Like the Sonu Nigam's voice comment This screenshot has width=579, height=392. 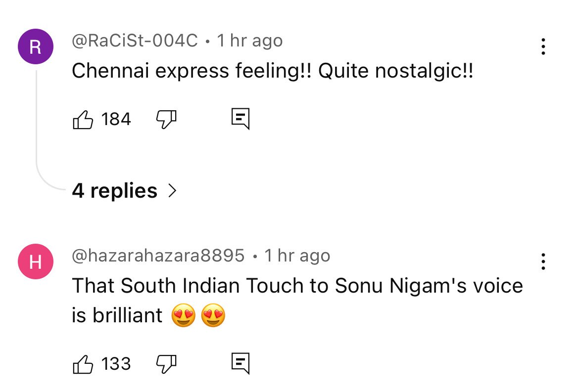[83, 364]
